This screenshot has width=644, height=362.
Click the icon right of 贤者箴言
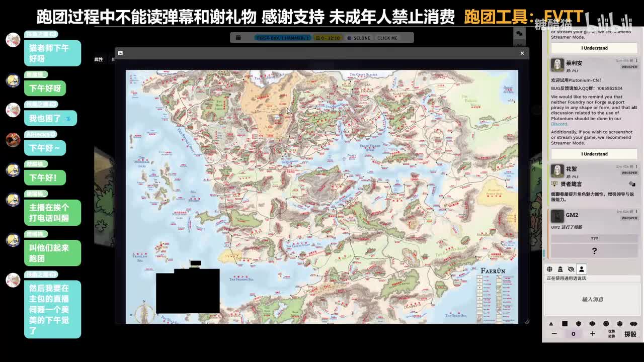click(632, 184)
